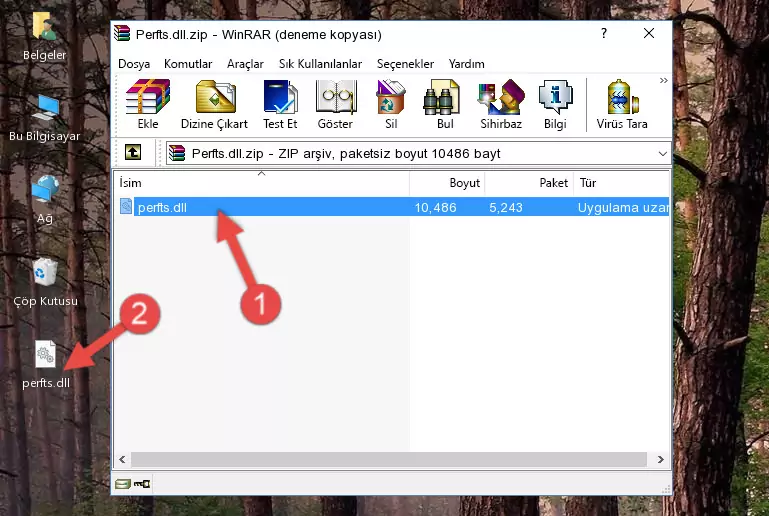
Task: Click the perfts.dll file icon in list
Action: point(126,206)
